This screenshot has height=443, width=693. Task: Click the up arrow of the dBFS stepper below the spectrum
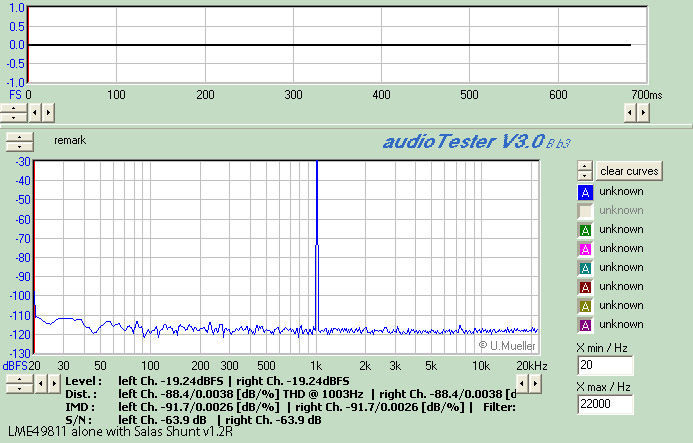pyautogui.click(x=19, y=379)
